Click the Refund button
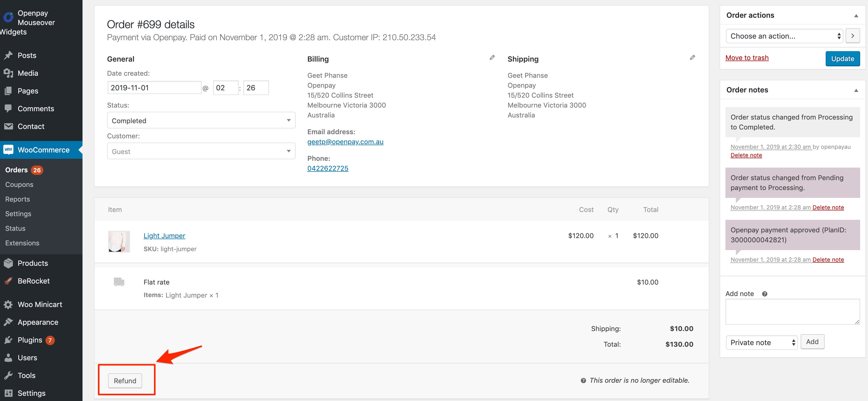Image resolution: width=868 pixels, height=401 pixels. [125, 381]
